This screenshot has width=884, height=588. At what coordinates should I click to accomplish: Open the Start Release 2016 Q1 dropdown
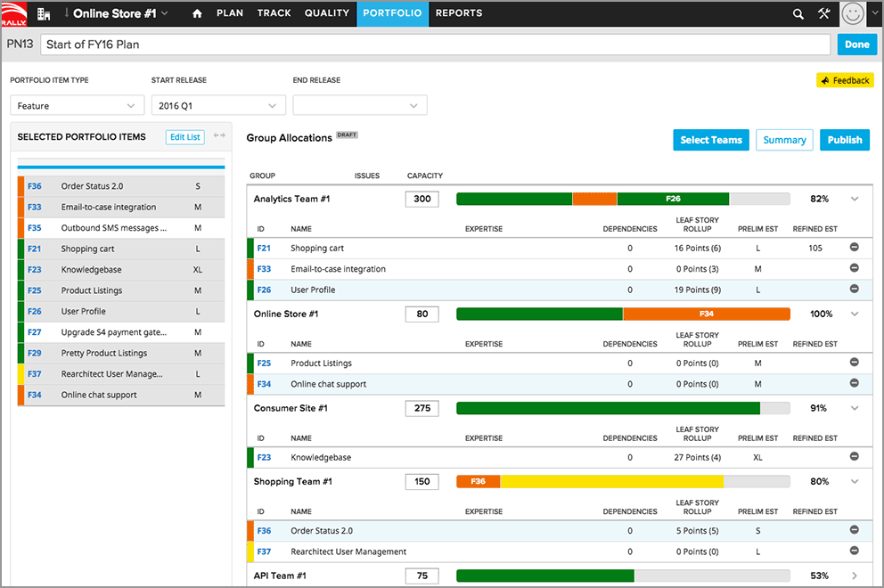coord(217,105)
